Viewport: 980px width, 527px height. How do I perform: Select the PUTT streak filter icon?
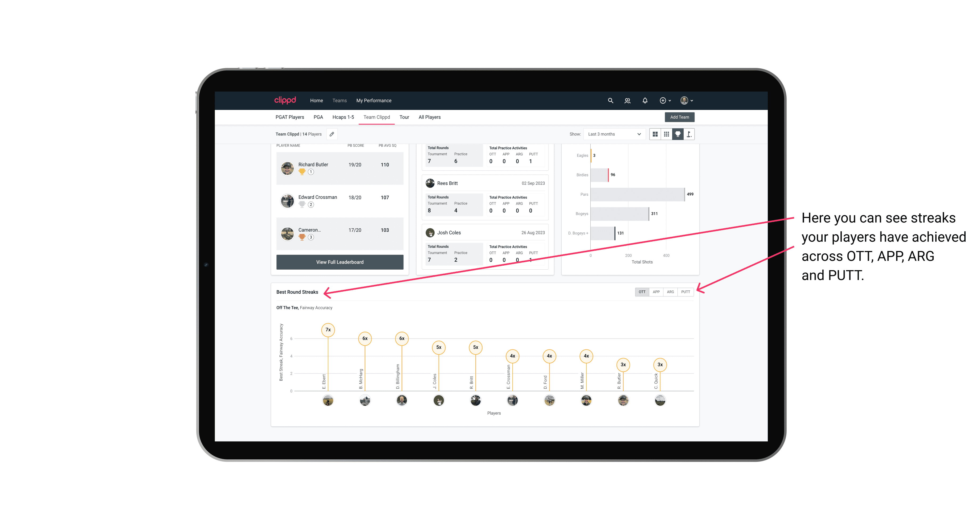pyautogui.click(x=685, y=291)
